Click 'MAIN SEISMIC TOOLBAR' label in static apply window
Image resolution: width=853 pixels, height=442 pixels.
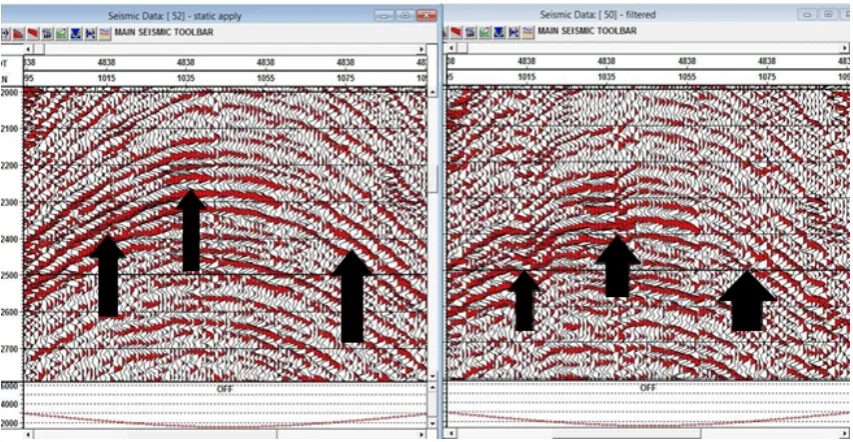coord(164,32)
